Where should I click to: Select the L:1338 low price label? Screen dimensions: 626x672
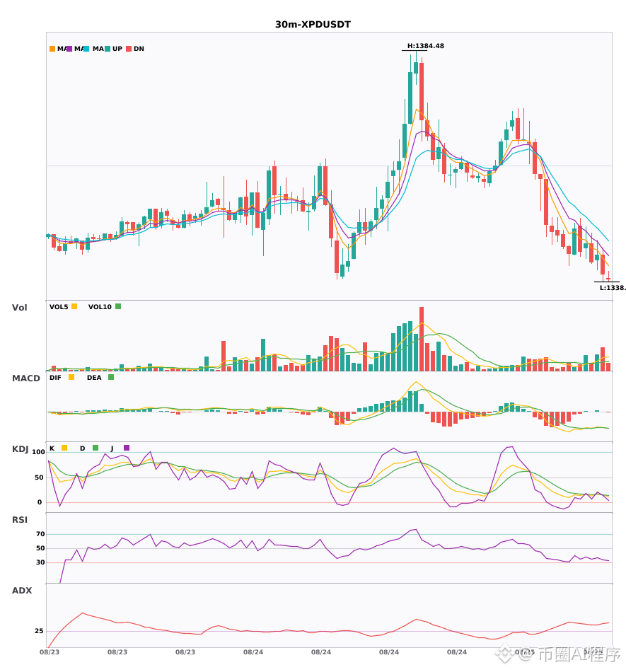pyautogui.click(x=613, y=288)
